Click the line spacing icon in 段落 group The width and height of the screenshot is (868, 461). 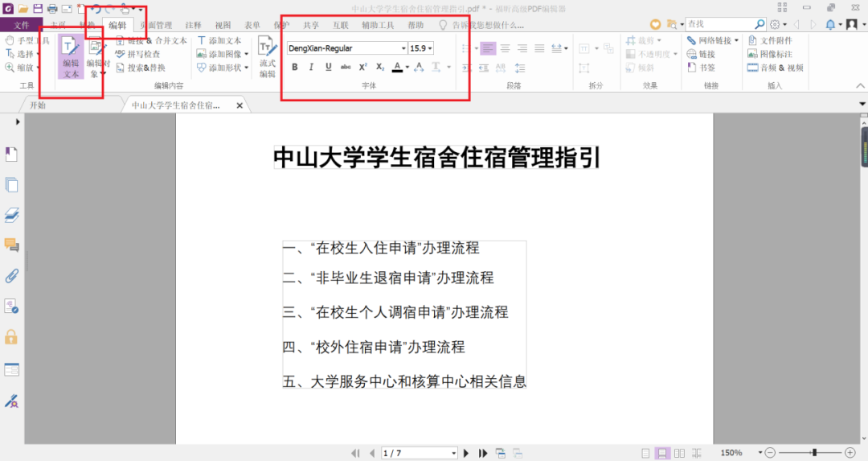pyautogui.click(x=520, y=68)
